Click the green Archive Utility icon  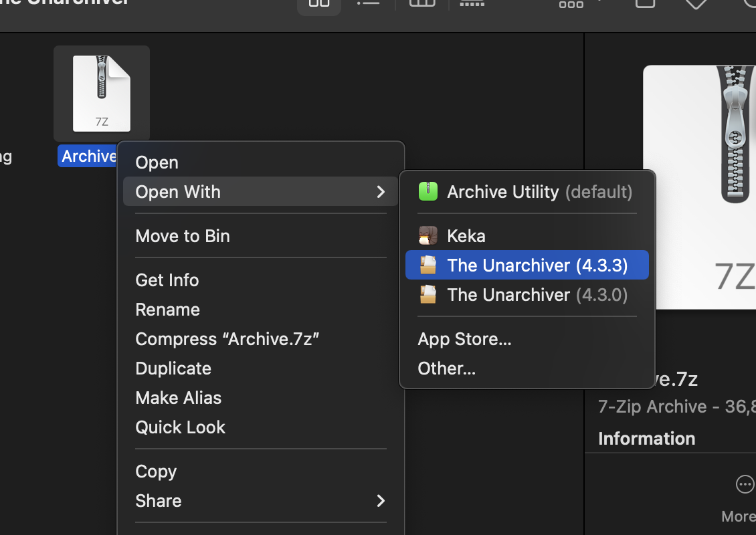[428, 191]
